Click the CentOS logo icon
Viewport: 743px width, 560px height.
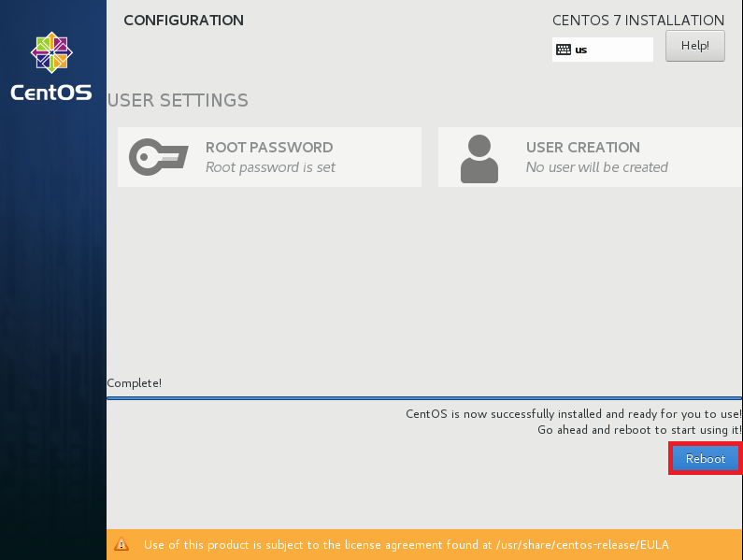[x=51, y=52]
